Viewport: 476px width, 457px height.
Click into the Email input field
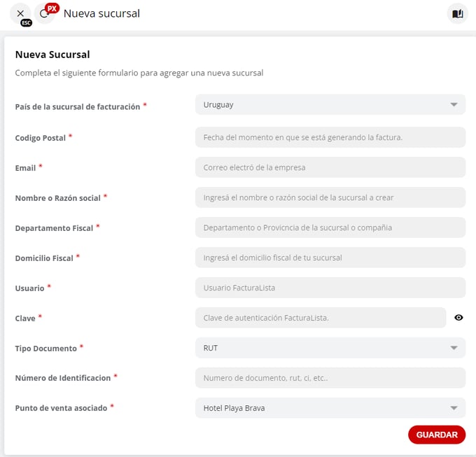pos(330,167)
